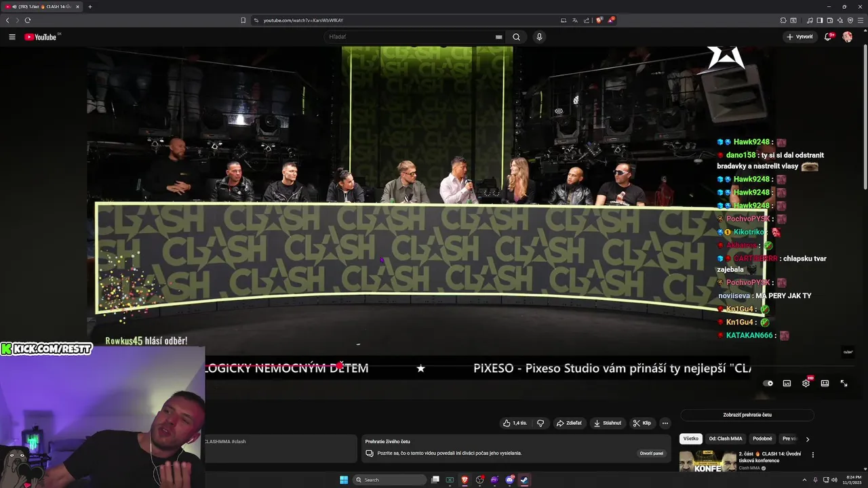Click the Vytvoriť create button
Viewport: 868px width, 488px height.
[x=800, y=37]
